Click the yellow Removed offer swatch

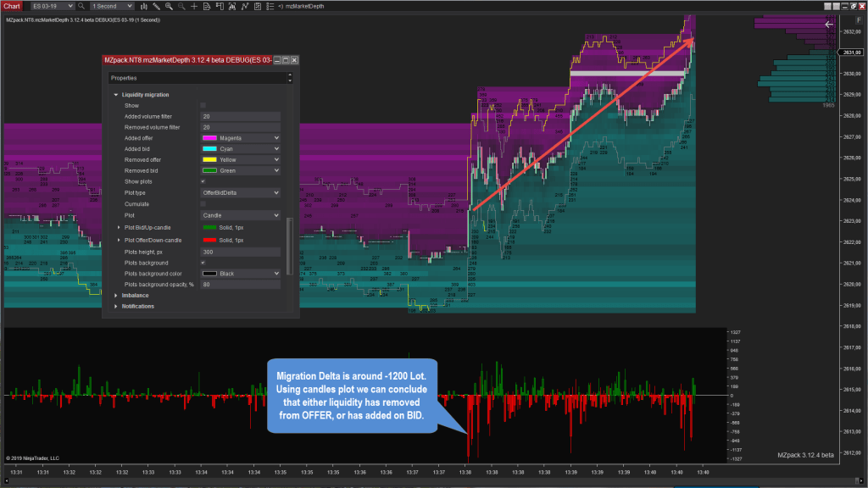209,159
